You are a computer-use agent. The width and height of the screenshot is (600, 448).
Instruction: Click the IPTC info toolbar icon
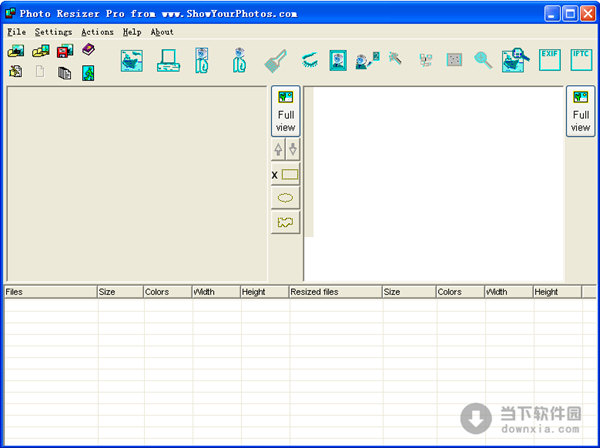click(581, 60)
